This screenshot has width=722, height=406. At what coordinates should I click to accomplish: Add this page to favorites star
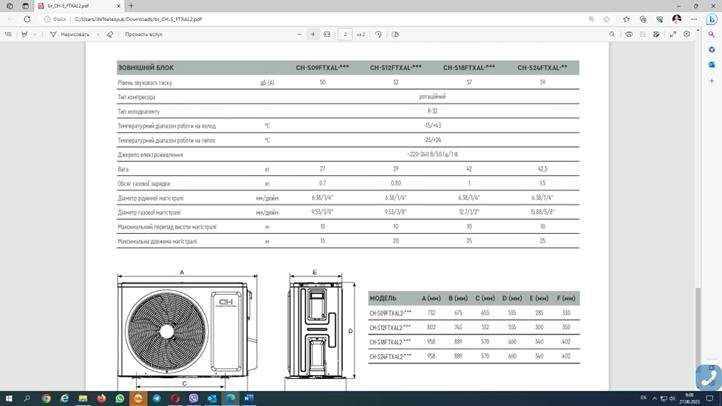click(x=606, y=19)
